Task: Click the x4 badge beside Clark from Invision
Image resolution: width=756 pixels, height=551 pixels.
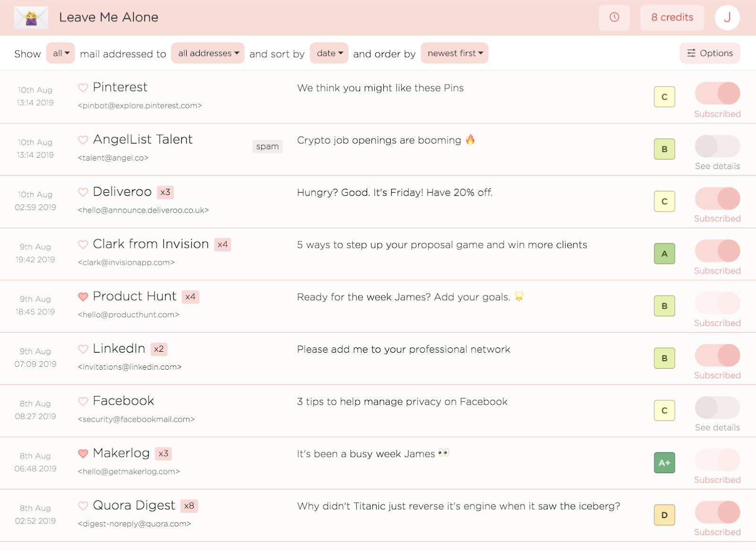Action: [223, 245]
